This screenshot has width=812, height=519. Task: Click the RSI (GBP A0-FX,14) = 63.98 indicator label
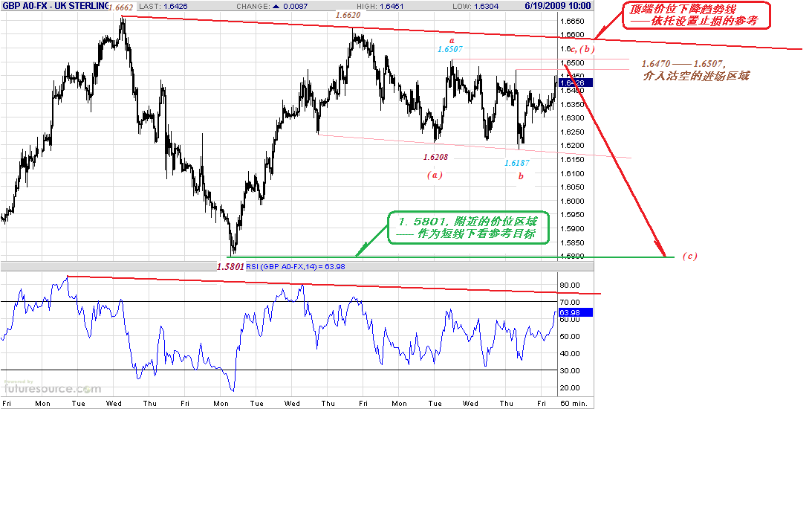[x=295, y=266]
